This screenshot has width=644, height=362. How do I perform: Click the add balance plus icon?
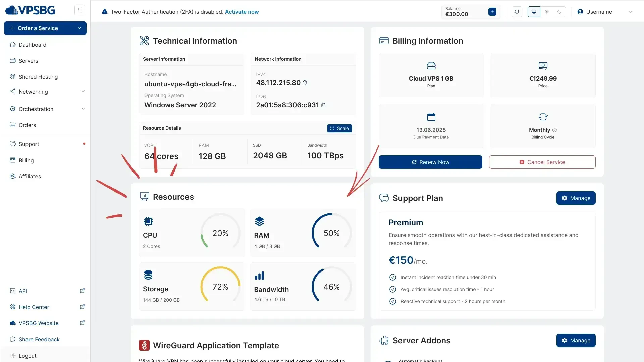[x=492, y=12]
